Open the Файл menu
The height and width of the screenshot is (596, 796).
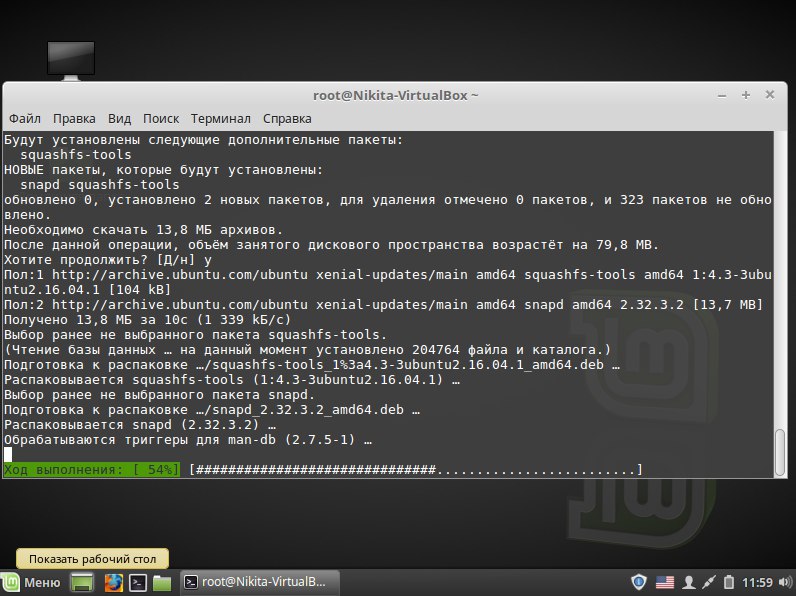tap(24, 119)
